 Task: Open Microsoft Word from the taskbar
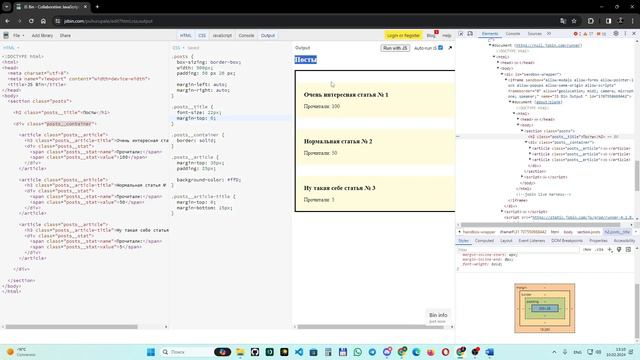point(490,352)
